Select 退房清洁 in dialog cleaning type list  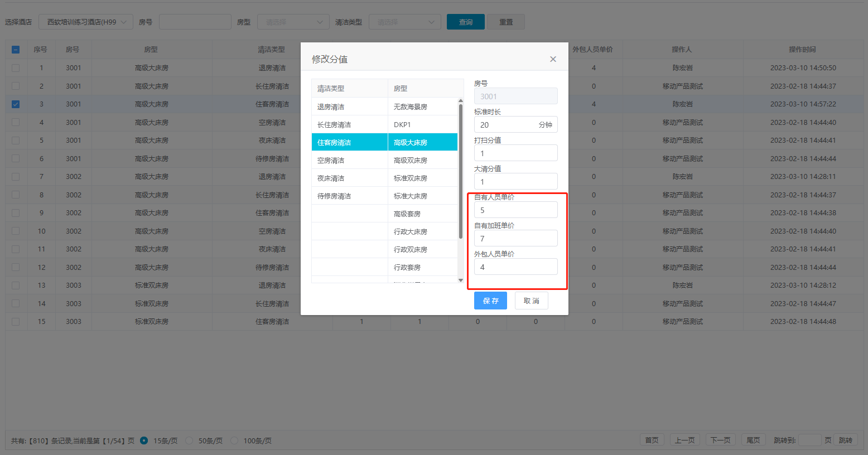click(x=350, y=107)
